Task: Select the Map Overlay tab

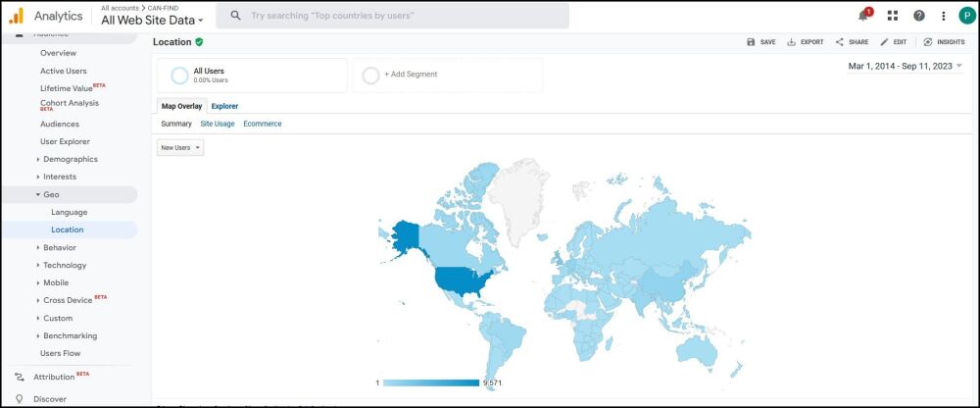Action: [x=181, y=106]
